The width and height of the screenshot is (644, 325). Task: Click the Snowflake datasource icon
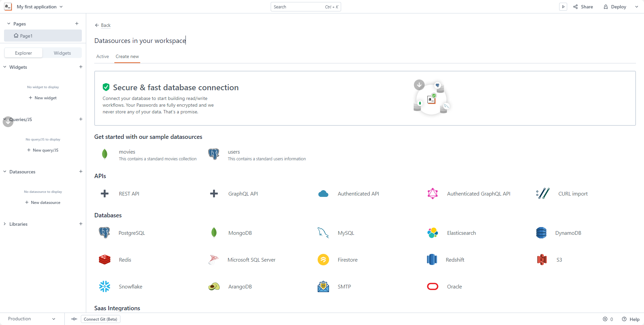coord(104,286)
